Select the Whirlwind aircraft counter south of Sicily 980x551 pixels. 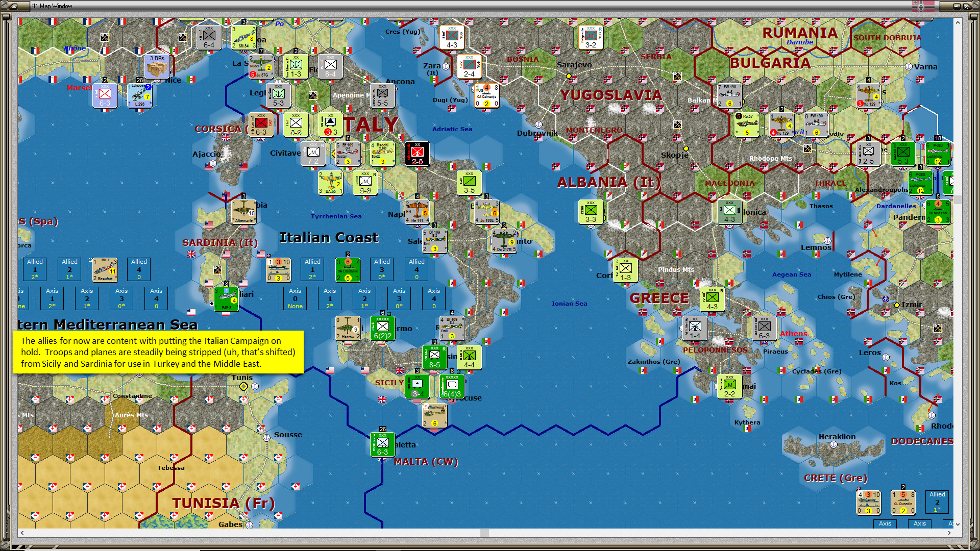pos(434,415)
